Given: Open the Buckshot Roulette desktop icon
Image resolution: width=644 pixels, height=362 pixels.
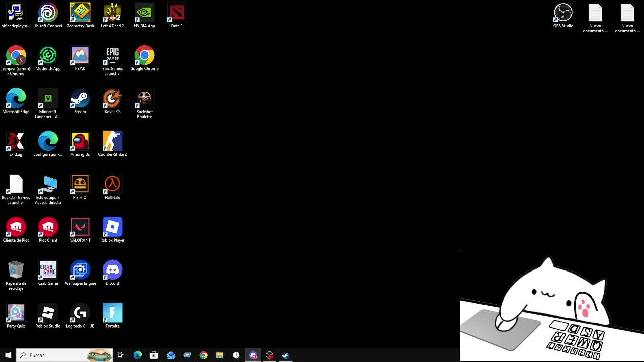Looking at the screenshot, I should (144, 104).
